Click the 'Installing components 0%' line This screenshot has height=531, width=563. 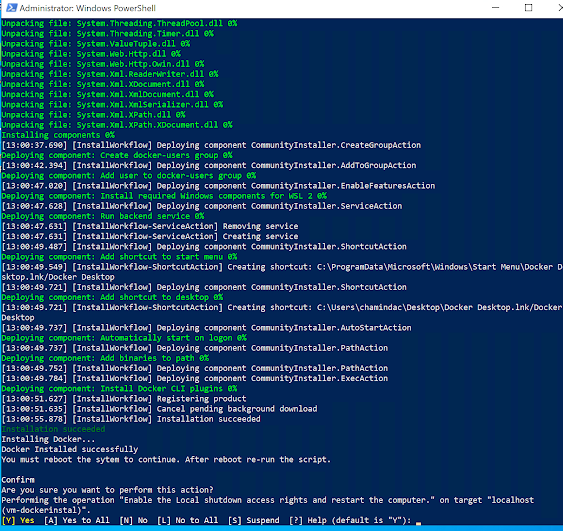click(x=58, y=135)
